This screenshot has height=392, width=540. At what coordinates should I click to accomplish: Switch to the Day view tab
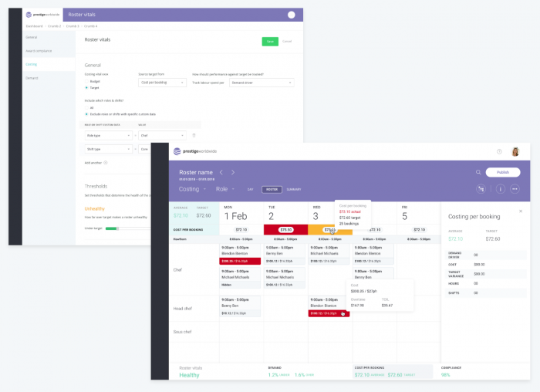point(251,190)
